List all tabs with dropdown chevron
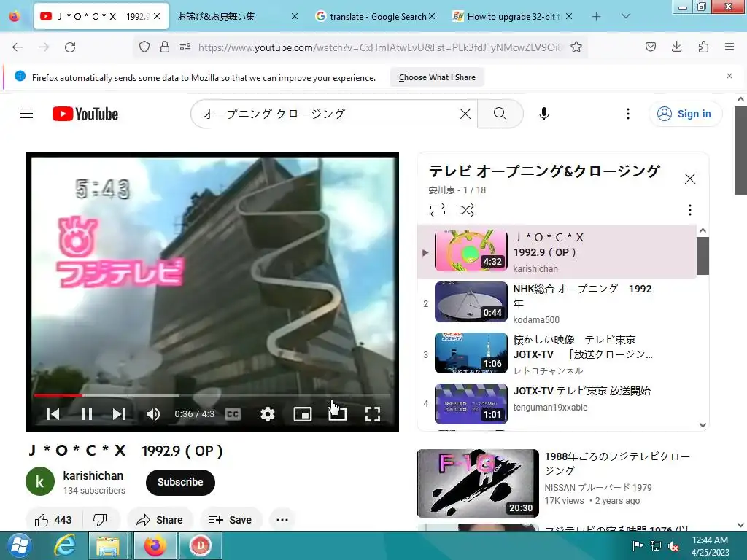 (626, 17)
